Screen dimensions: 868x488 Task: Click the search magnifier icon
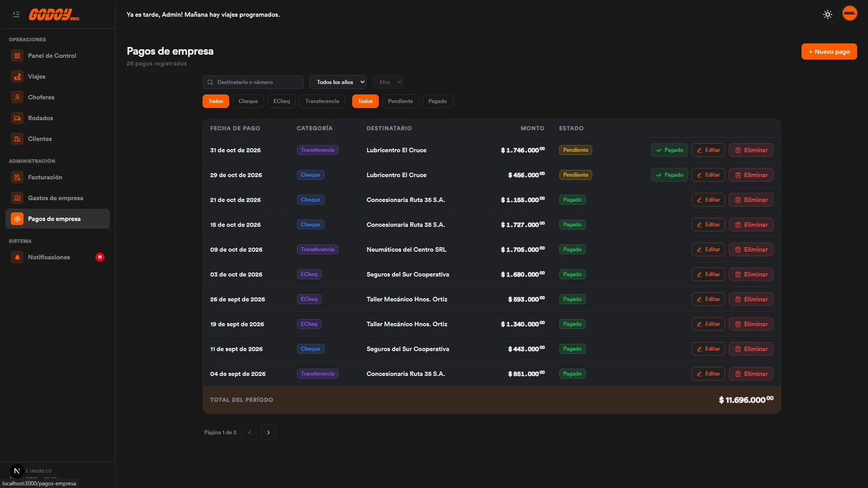[210, 82]
